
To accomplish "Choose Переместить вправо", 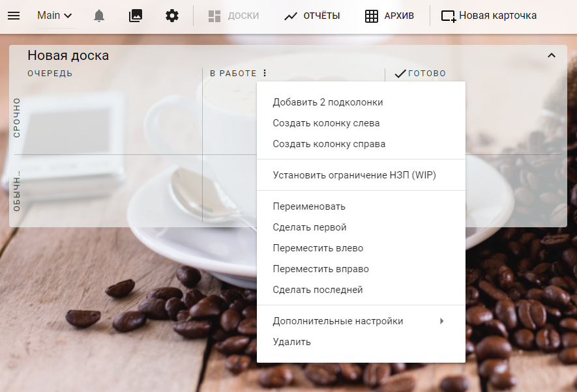I will pos(361,269).
